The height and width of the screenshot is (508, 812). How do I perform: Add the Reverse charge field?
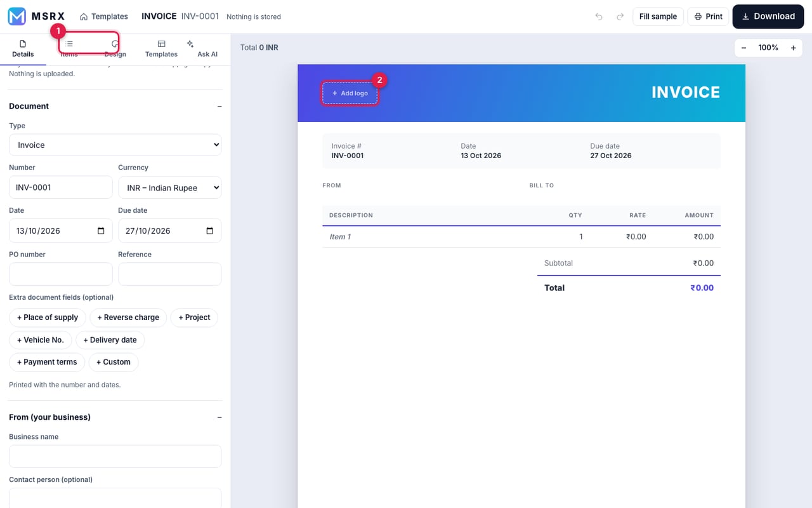pos(129,317)
